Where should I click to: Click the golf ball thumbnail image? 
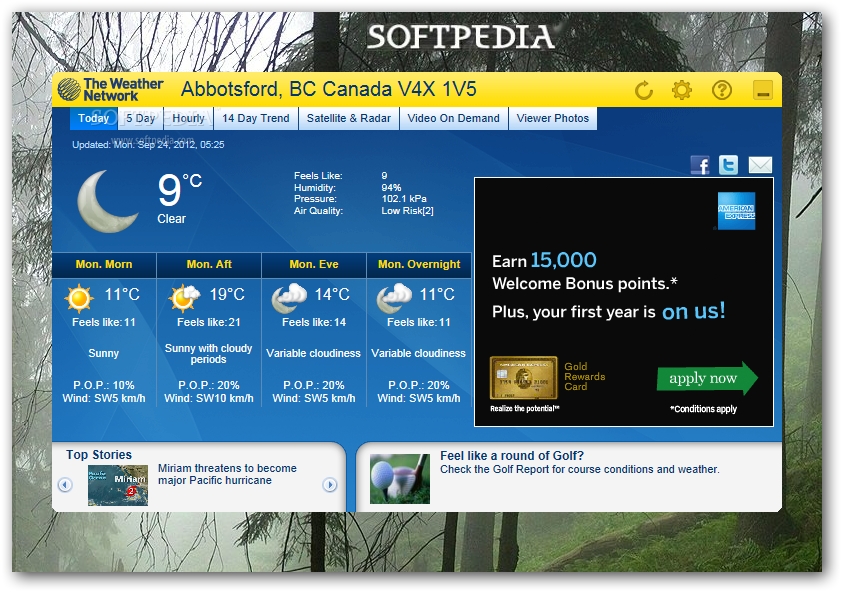tap(400, 479)
